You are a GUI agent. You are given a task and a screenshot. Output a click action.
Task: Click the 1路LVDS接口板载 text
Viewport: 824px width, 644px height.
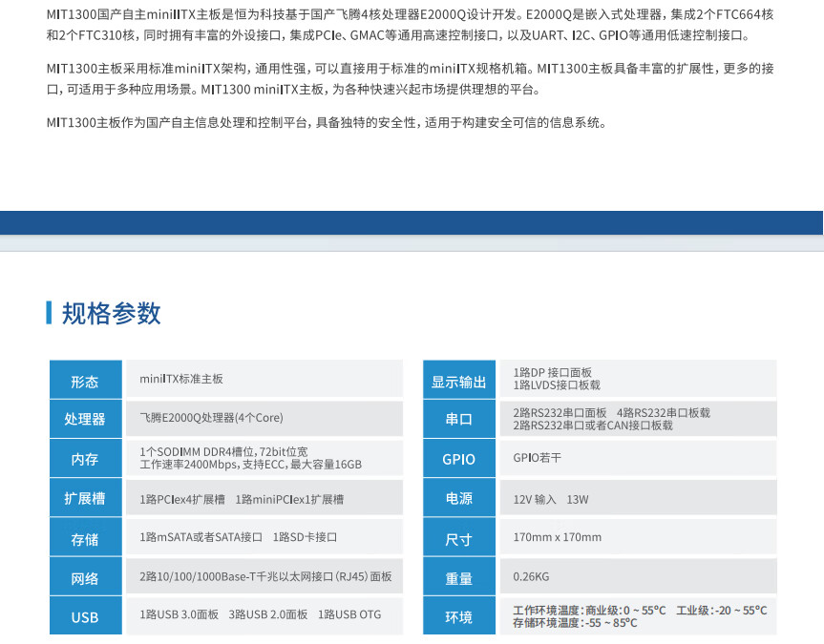click(557, 385)
